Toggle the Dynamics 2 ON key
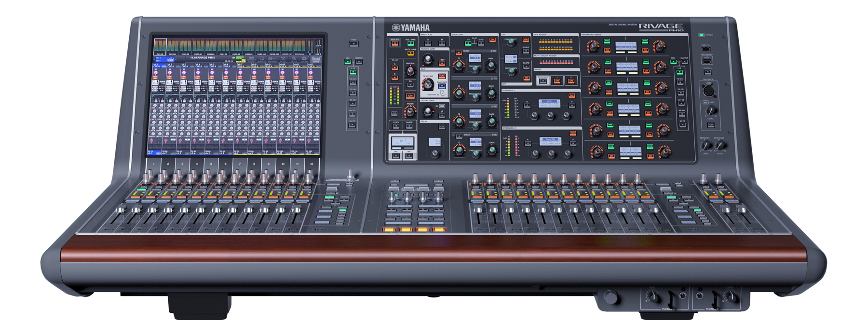 click(573, 133)
